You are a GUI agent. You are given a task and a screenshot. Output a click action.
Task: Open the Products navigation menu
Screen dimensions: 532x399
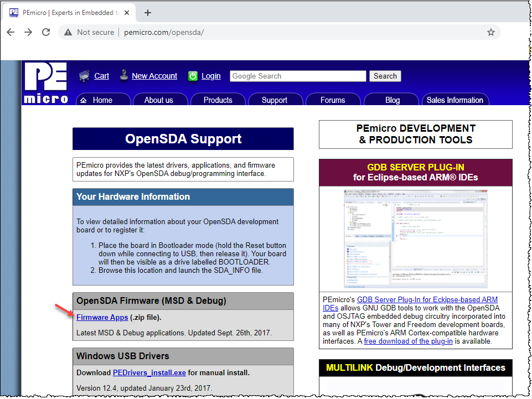tap(218, 100)
